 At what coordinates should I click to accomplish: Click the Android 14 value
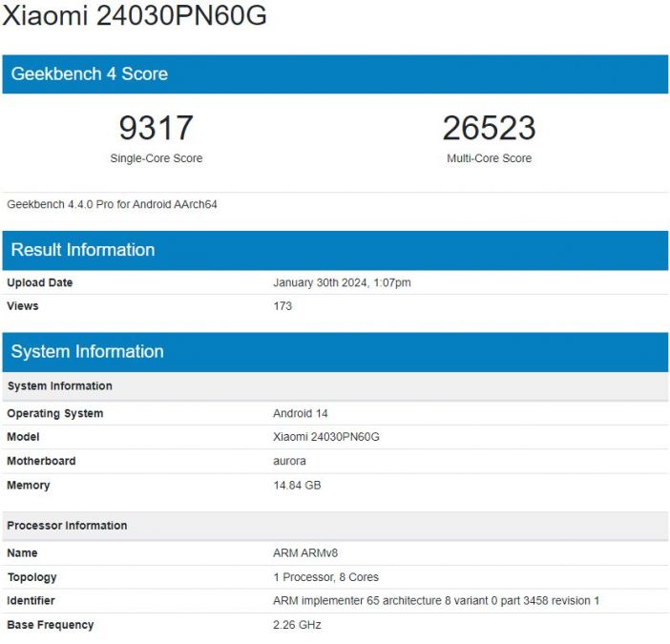tap(301, 413)
